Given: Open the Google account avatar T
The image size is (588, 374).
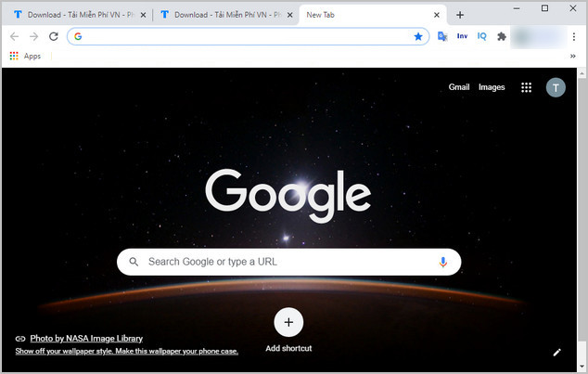Looking at the screenshot, I should (x=556, y=87).
